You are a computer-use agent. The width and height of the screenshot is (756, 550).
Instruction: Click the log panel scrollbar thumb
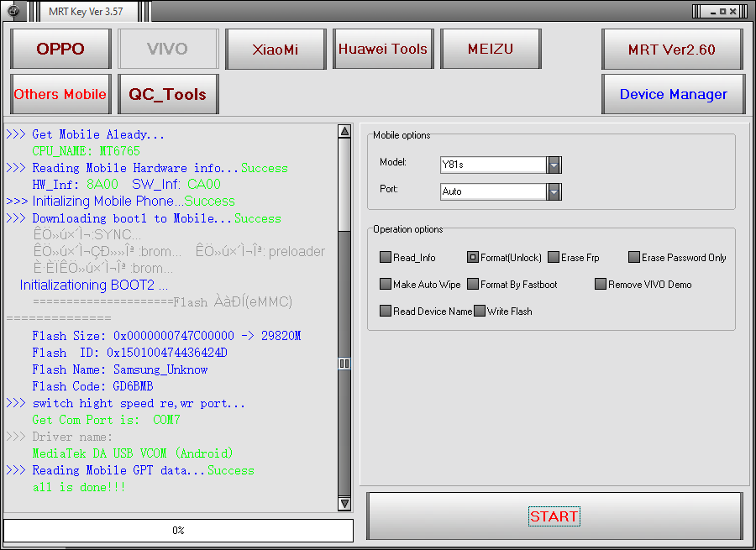344,364
